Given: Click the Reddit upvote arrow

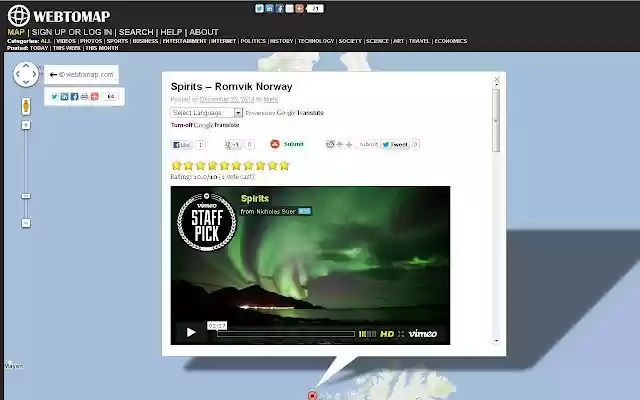Looking at the screenshot, I should coord(340,144).
